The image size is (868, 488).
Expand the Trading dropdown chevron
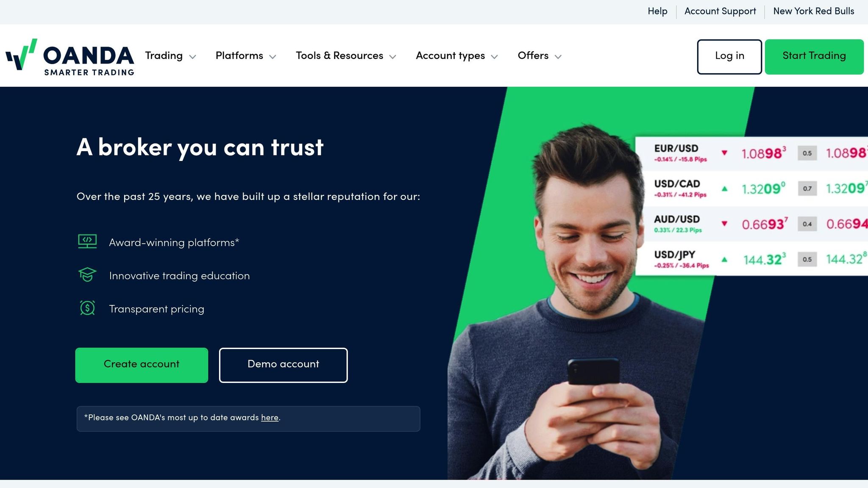192,57
